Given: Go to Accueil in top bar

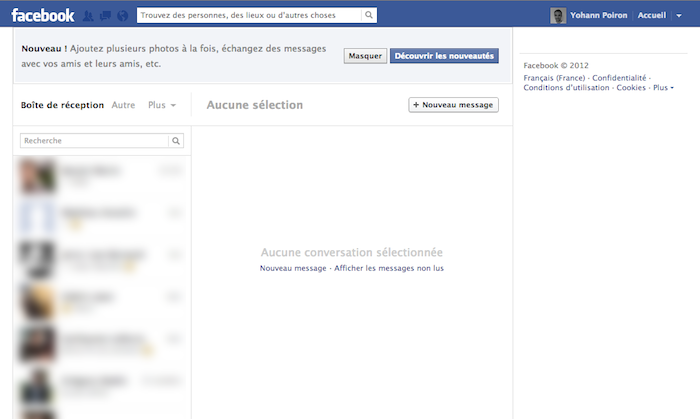Looking at the screenshot, I should [x=651, y=16].
